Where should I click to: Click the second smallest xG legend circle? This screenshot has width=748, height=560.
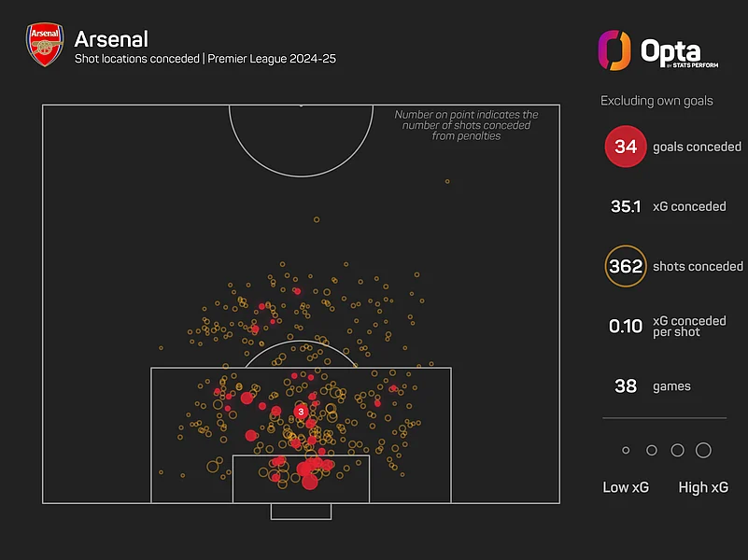click(652, 451)
